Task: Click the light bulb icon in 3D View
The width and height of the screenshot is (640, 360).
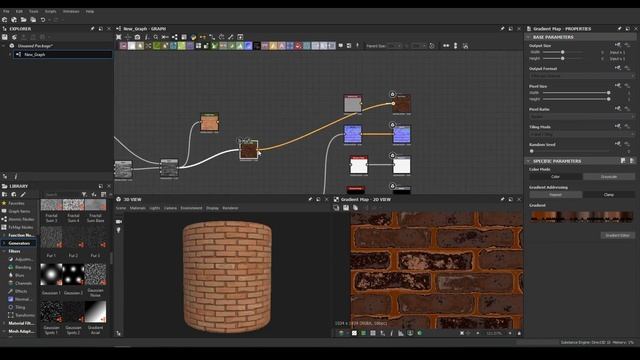Action: (x=119, y=231)
